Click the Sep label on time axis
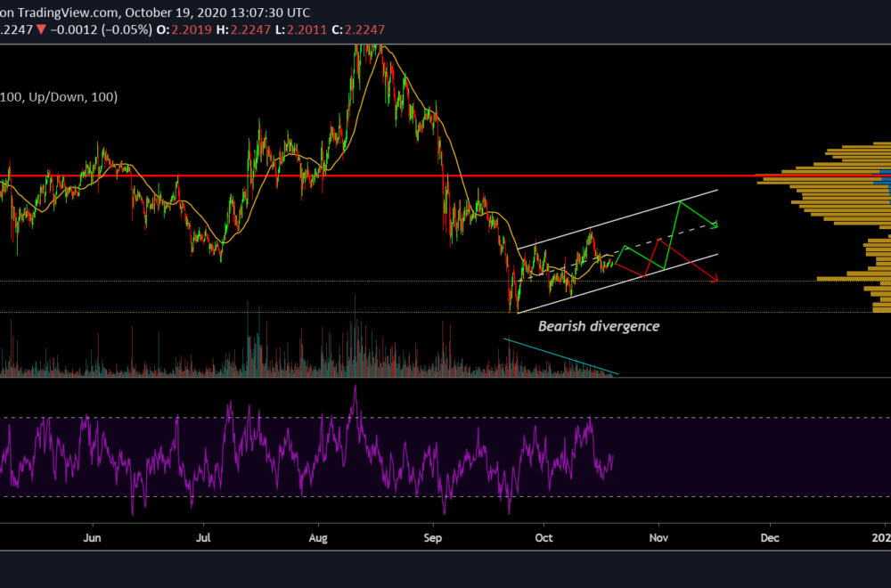Image resolution: width=891 pixels, height=588 pixels. [432, 537]
